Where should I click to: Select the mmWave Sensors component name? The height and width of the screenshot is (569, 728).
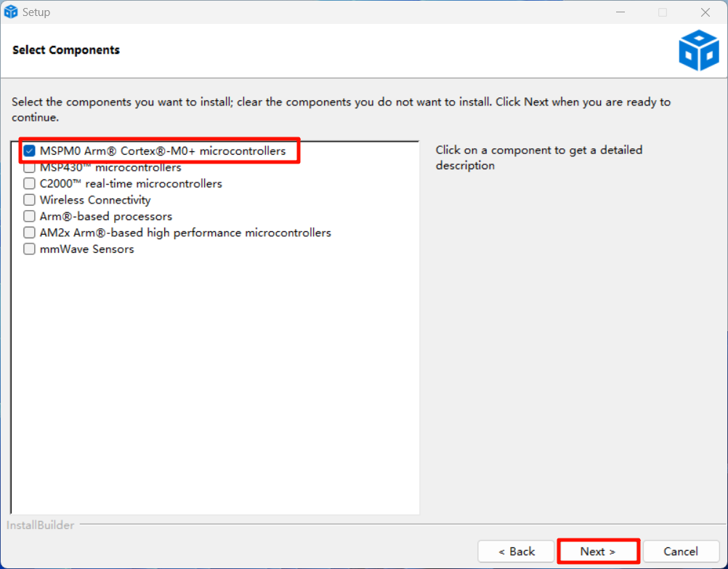click(86, 249)
